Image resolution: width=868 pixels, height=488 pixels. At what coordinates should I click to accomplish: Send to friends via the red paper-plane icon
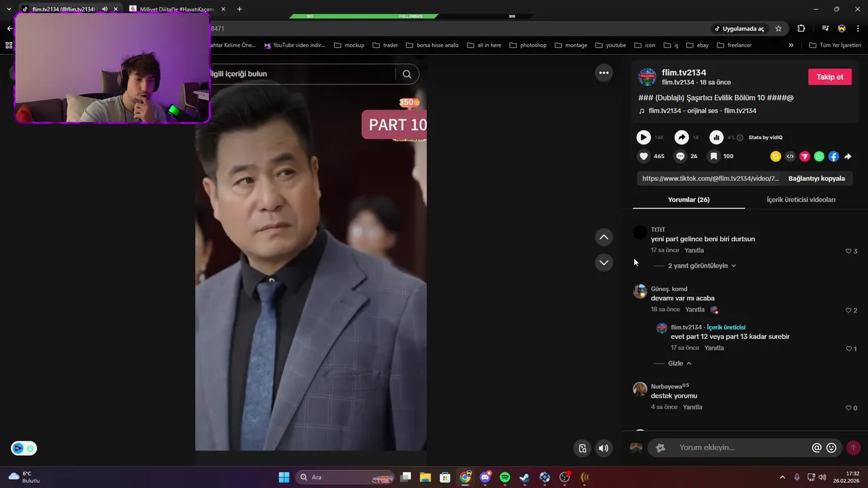pos(805,157)
